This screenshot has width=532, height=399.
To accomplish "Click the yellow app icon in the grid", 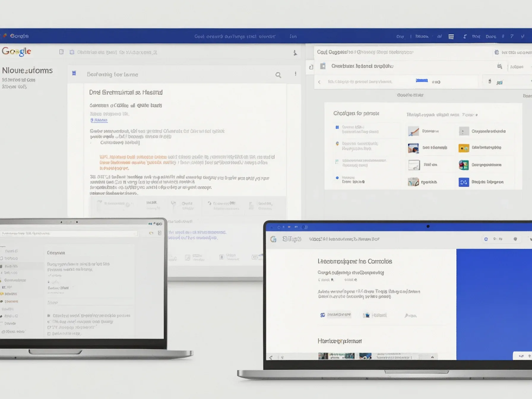I will tap(463, 148).
